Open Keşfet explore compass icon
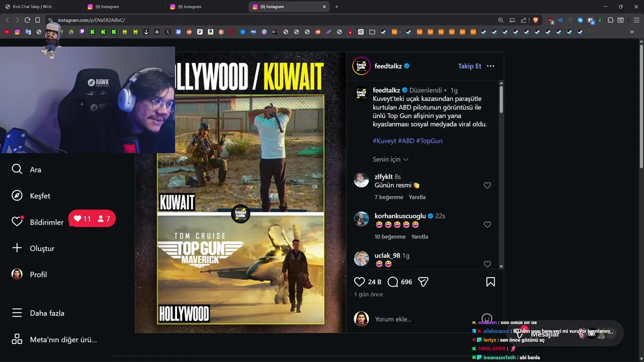Image resolution: width=644 pixels, height=362 pixels. pos(17,196)
